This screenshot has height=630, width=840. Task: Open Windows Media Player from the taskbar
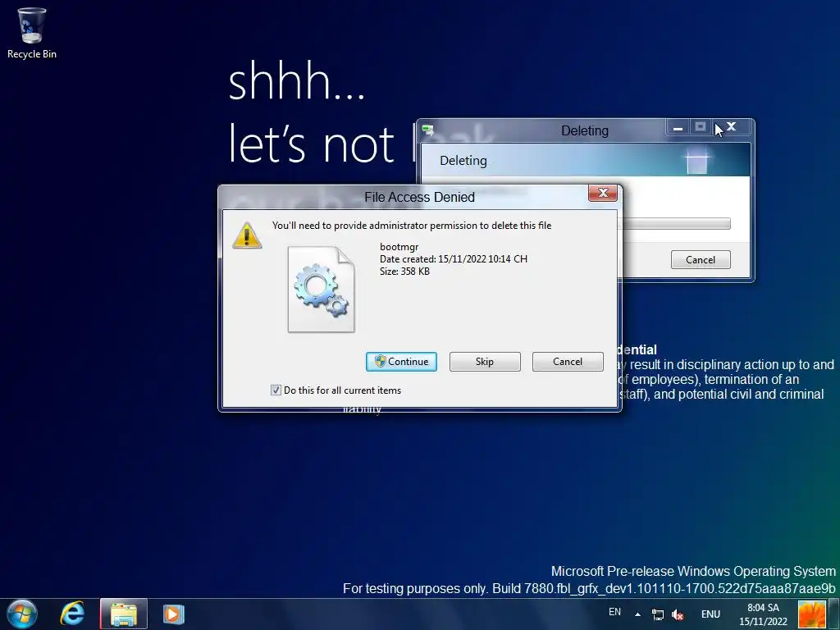pyautogui.click(x=174, y=614)
